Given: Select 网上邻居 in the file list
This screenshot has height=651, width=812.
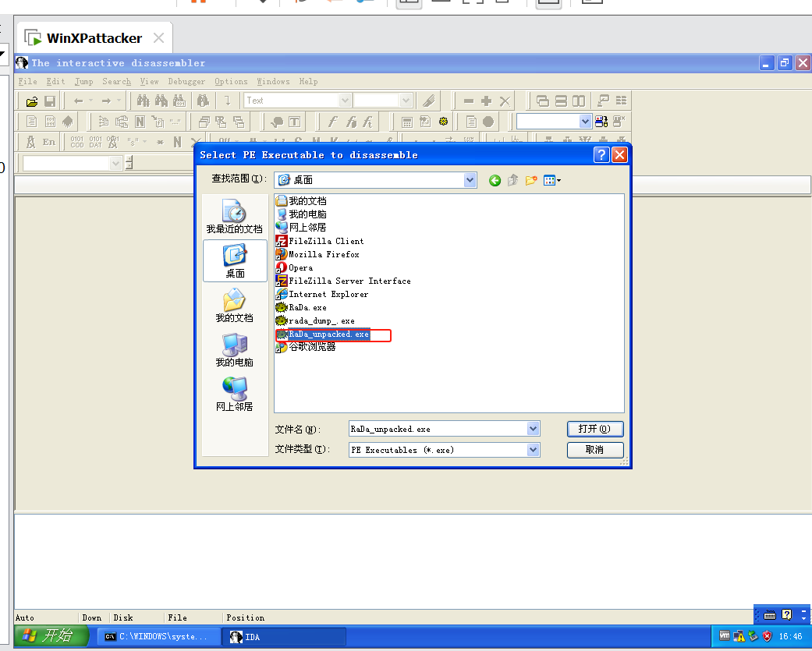Looking at the screenshot, I should pos(301,228).
